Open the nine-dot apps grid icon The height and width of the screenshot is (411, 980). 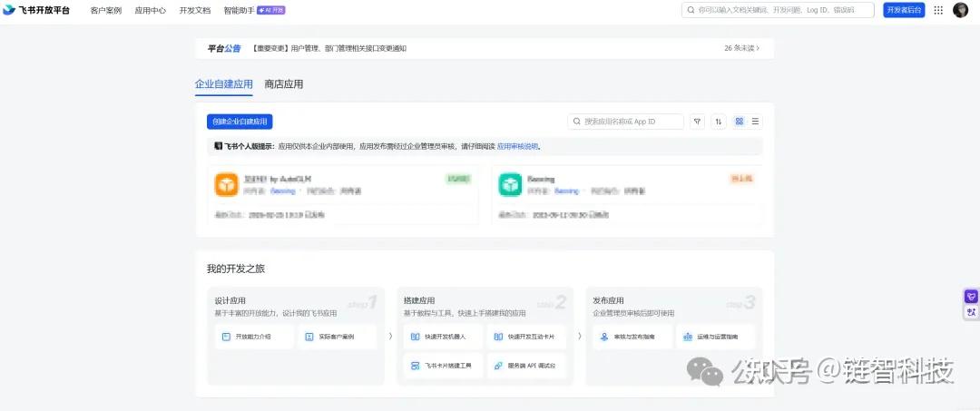point(938,10)
